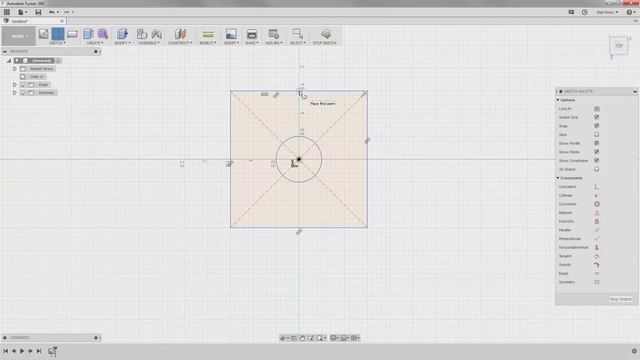The height and width of the screenshot is (360, 640).
Task: Toggle the Show Constraints checkbox
Action: (597, 161)
